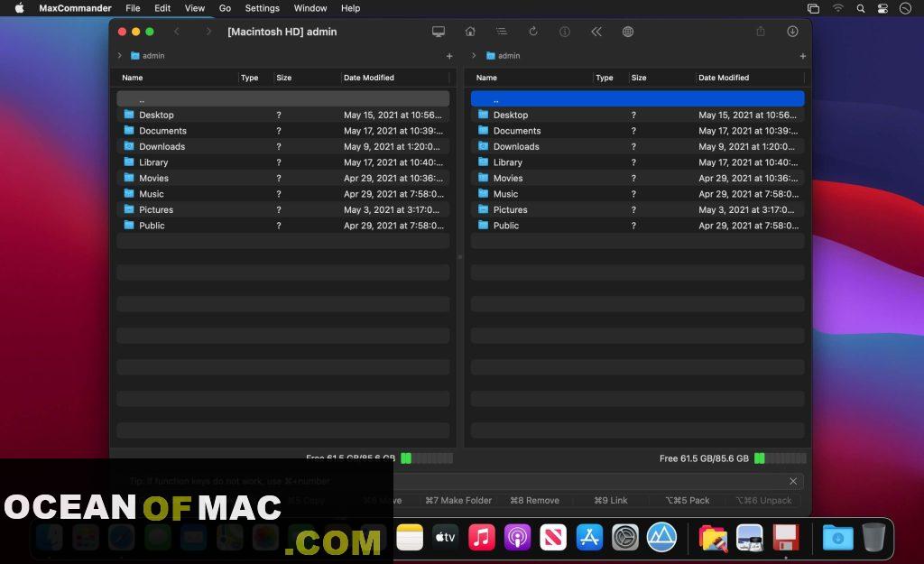Open file info with the info icon
924x564 pixels.
(565, 32)
